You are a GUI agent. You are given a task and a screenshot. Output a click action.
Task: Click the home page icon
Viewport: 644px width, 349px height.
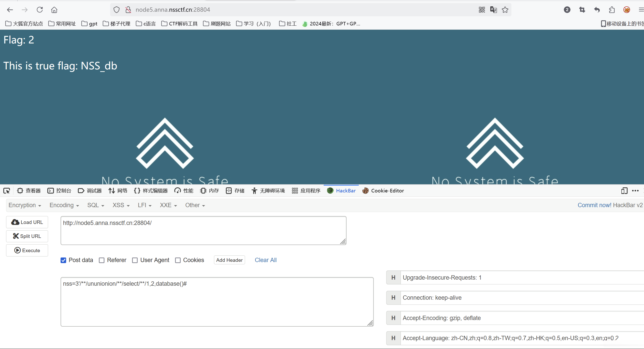pyautogui.click(x=54, y=10)
